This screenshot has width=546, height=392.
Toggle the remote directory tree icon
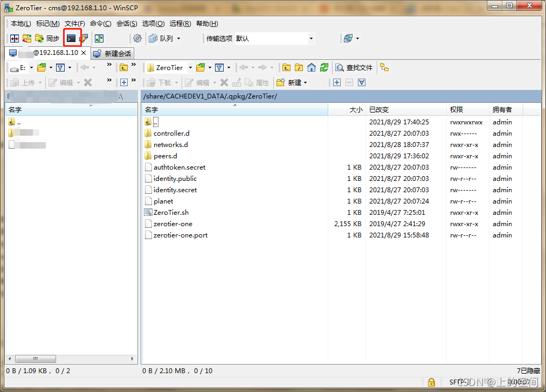tap(384, 67)
